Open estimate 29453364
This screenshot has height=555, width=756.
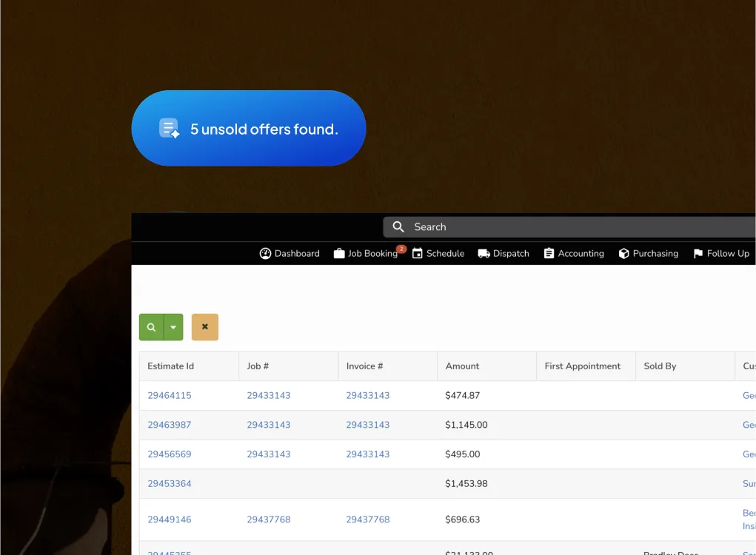click(170, 484)
